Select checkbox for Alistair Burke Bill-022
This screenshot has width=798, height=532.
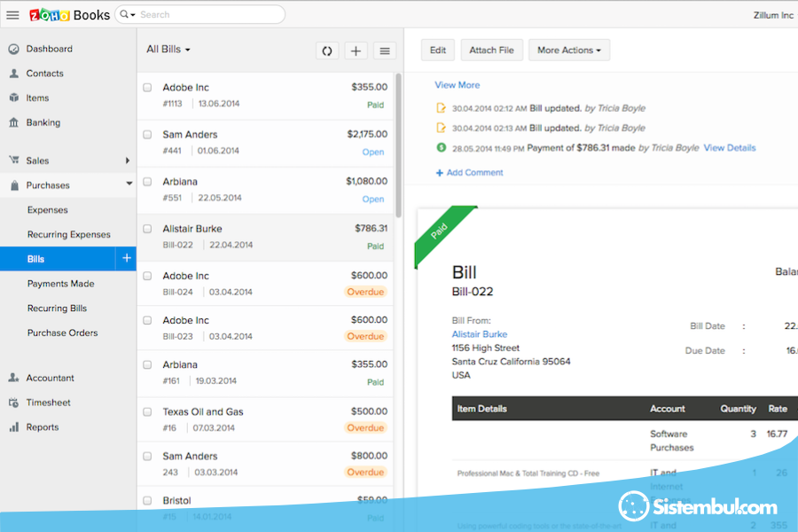(147, 229)
